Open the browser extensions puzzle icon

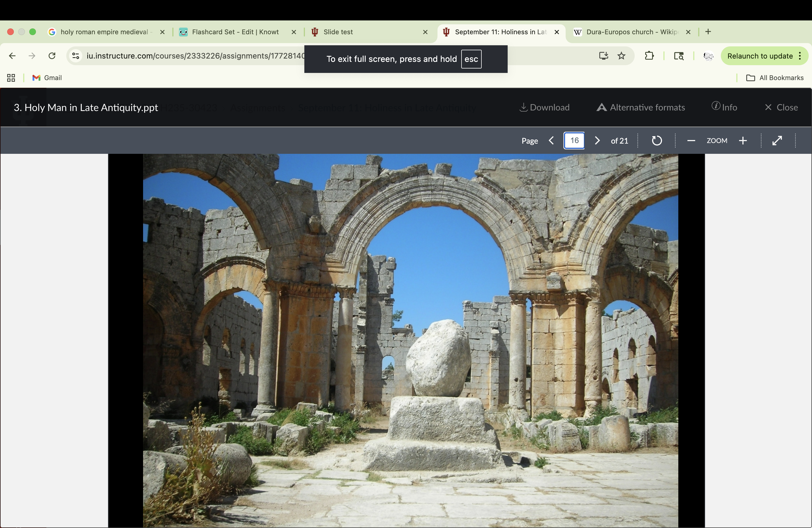pos(649,56)
